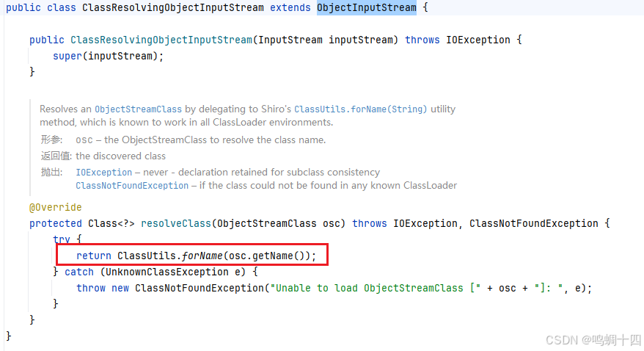The image size is (644, 351).
Task: Click the resolveClass method name
Action: pyautogui.click(x=176, y=223)
